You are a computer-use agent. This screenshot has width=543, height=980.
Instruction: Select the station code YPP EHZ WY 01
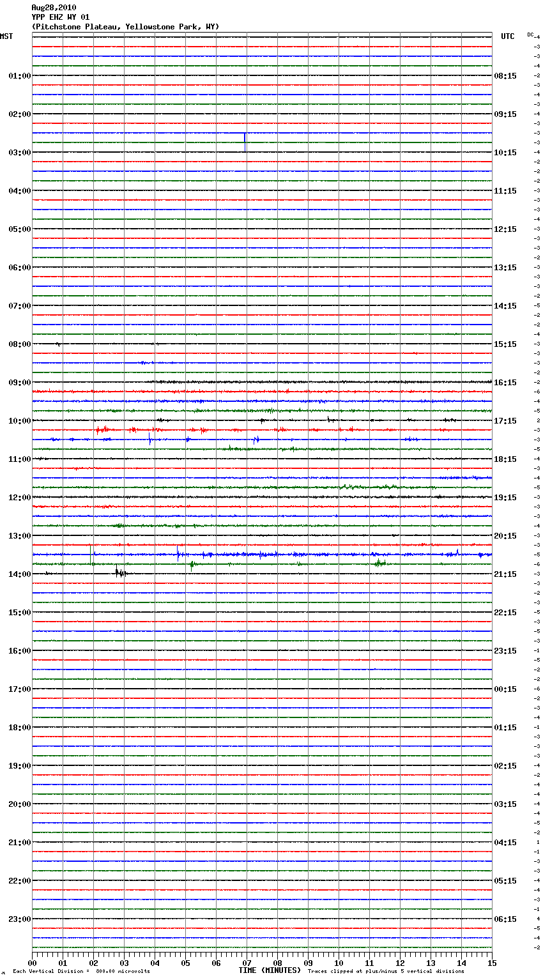coord(61,17)
